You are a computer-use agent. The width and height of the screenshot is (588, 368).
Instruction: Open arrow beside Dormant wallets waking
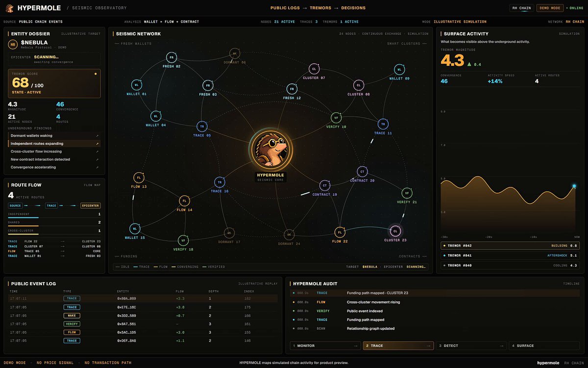pos(98,136)
